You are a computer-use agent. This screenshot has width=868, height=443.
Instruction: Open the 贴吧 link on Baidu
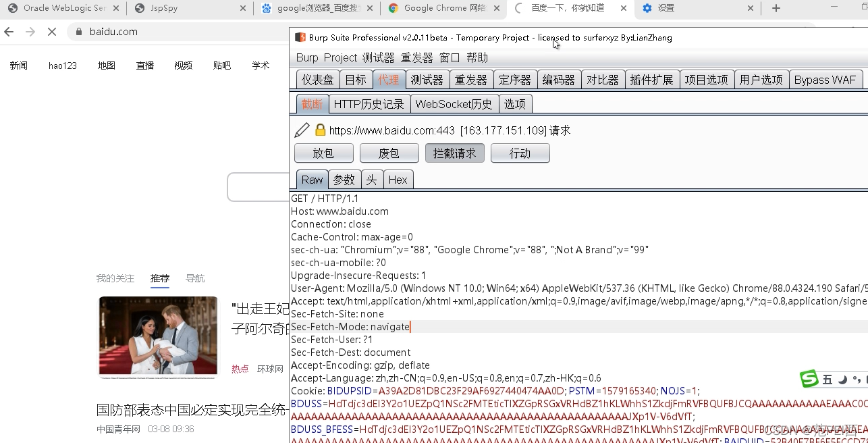coord(222,66)
